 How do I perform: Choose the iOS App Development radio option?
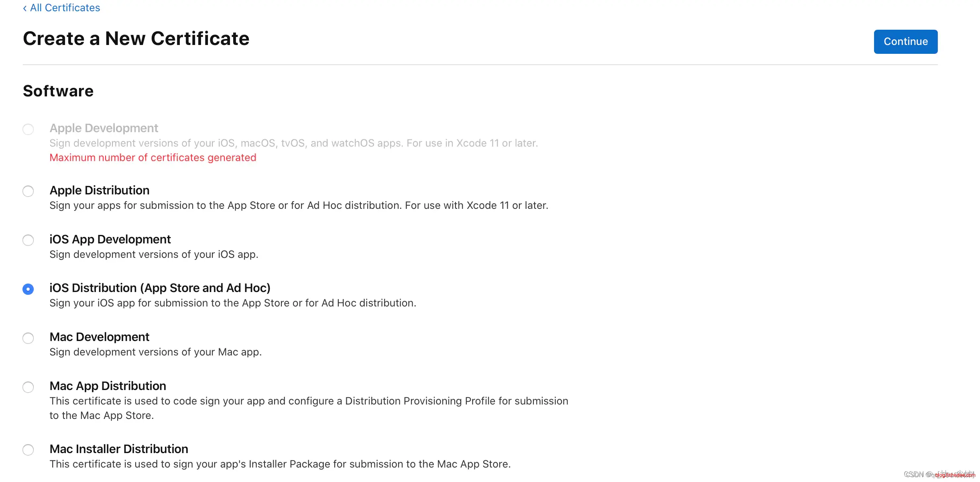pos(28,240)
